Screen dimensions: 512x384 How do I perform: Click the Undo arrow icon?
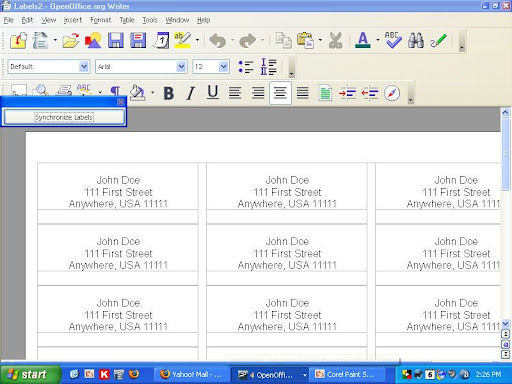pyautogui.click(x=218, y=41)
